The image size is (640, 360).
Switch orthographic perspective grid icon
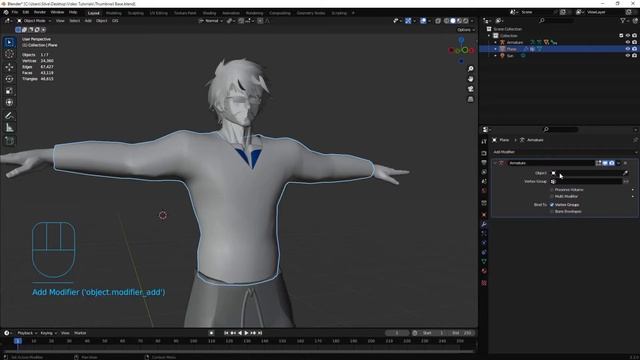[x=471, y=99]
